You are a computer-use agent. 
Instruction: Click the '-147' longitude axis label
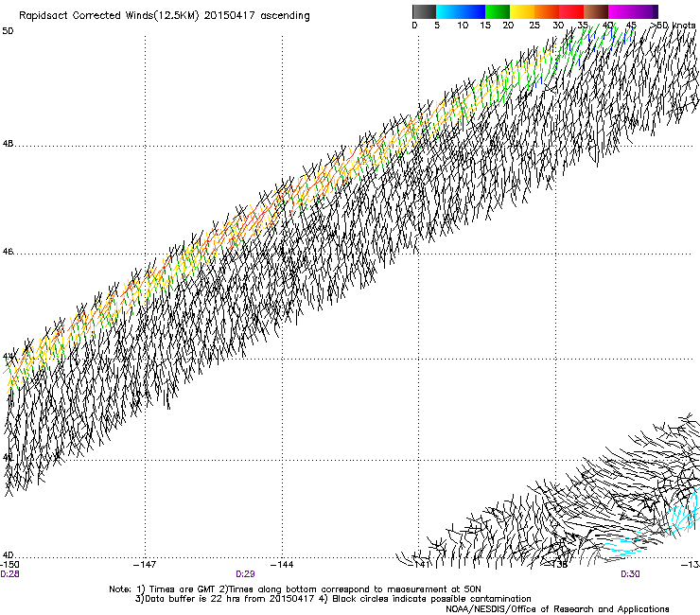[145, 565]
